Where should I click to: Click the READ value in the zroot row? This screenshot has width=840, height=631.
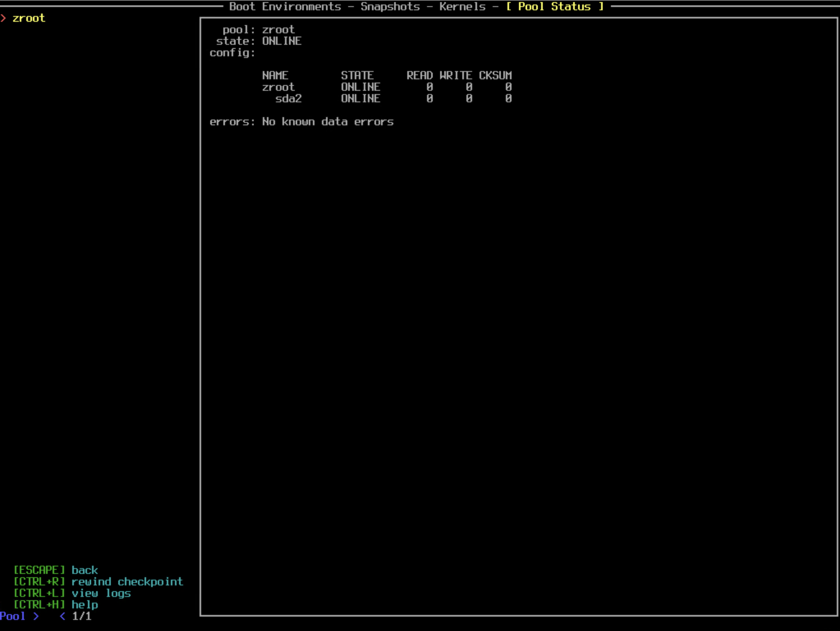click(429, 87)
